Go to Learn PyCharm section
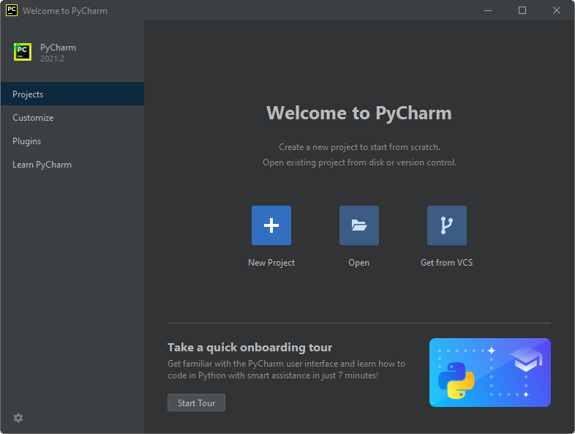Screen dimensions: 575x434 point(72,164)
